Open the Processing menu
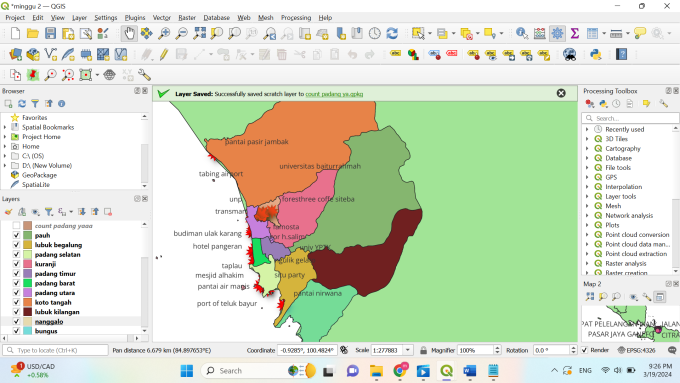The height and width of the screenshot is (383, 680). [x=296, y=18]
